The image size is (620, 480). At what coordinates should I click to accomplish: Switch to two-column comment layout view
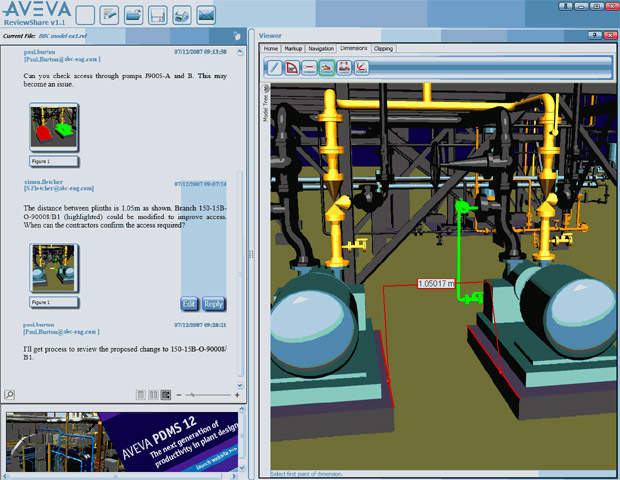point(153,394)
